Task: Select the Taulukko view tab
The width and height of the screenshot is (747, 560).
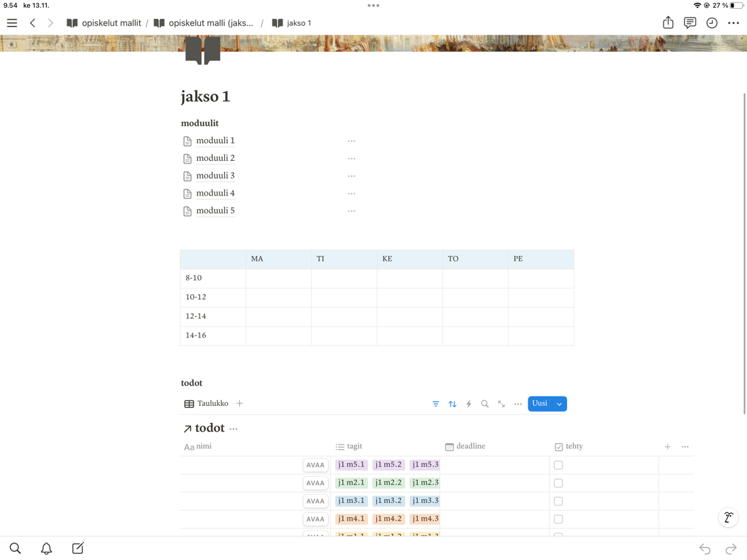Action: click(x=206, y=404)
